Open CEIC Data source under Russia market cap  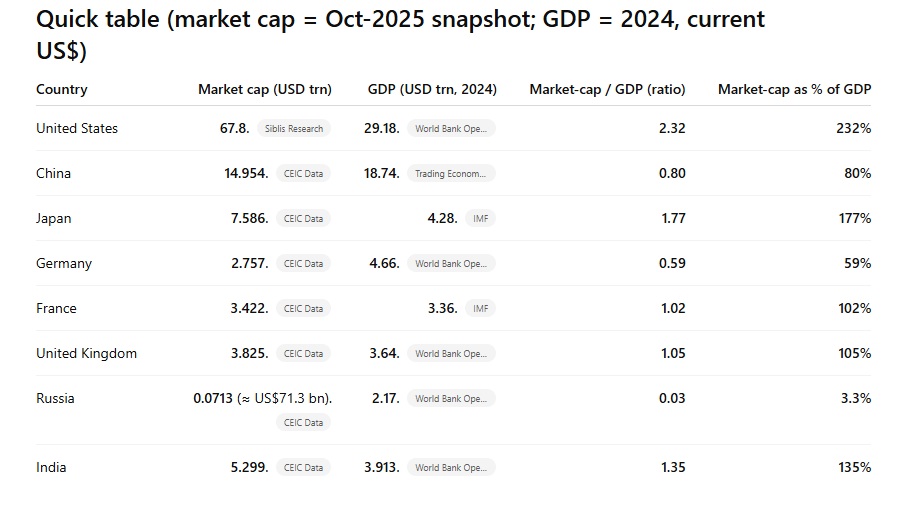pyautogui.click(x=303, y=423)
